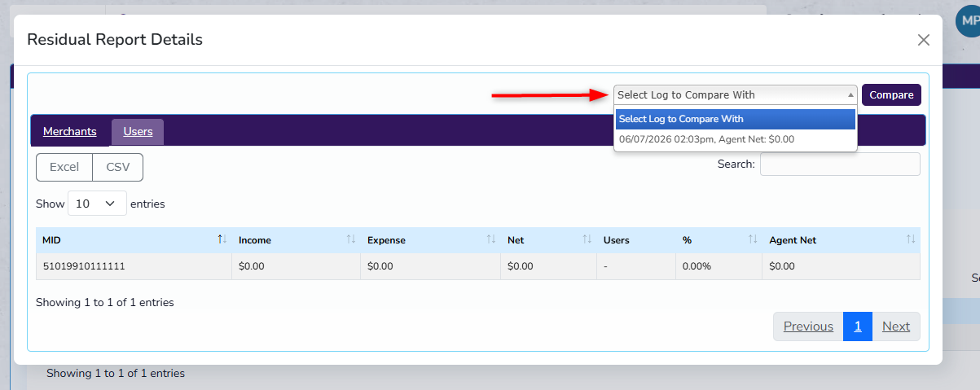Image resolution: width=980 pixels, height=390 pixels.
Task: Focus the Search input field
Action: click(840, 164)
